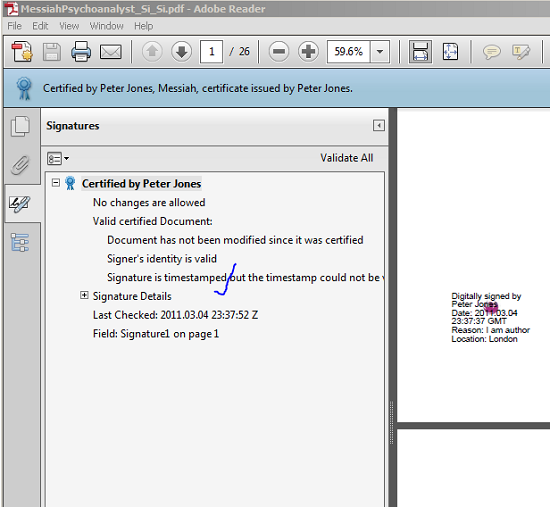Select the fit width scrolling icon

click(420, 52)
